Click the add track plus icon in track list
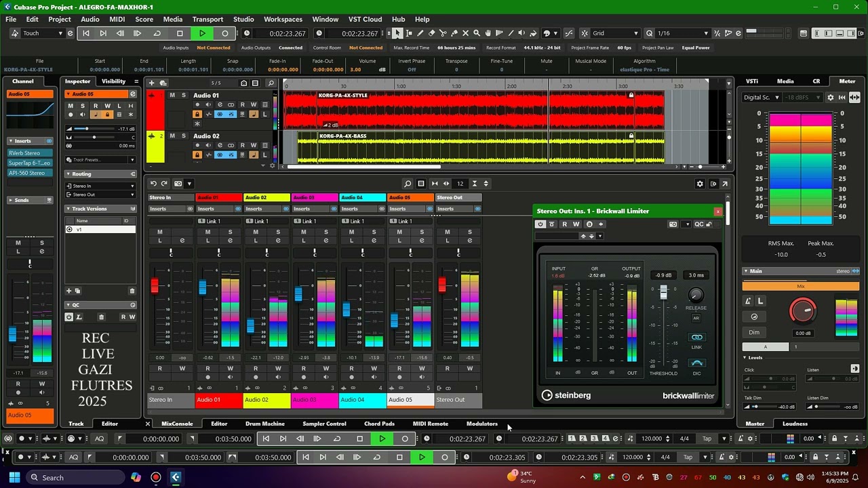Viewport: 868px width, 488px height. click(x=151, y=83)
